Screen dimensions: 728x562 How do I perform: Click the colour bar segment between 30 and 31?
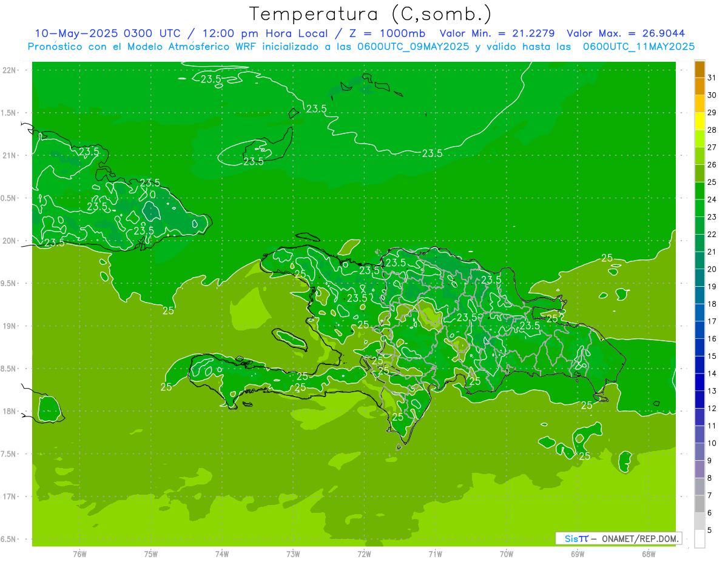(x=699, y=87)
